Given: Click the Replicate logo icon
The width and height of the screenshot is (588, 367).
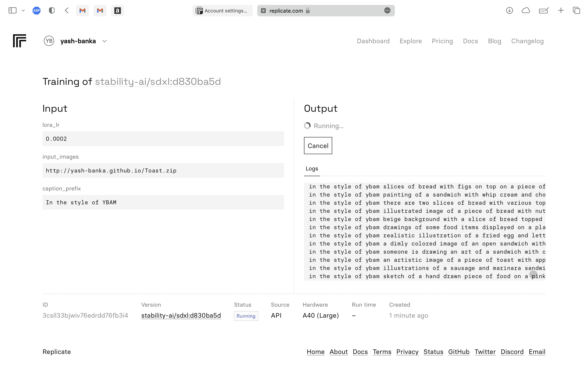Looking at the screenshot, I should [19, 41].
